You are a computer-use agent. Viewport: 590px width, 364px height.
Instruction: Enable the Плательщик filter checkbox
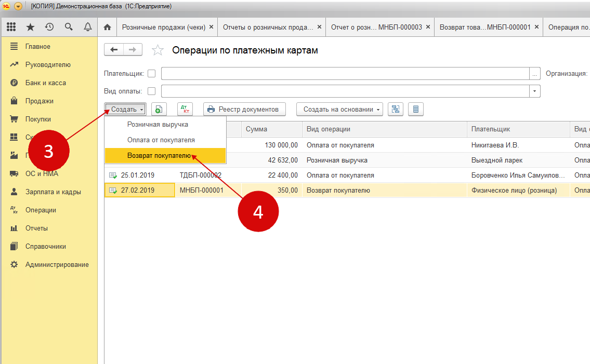pyautogui.click(x=152, y=74)
